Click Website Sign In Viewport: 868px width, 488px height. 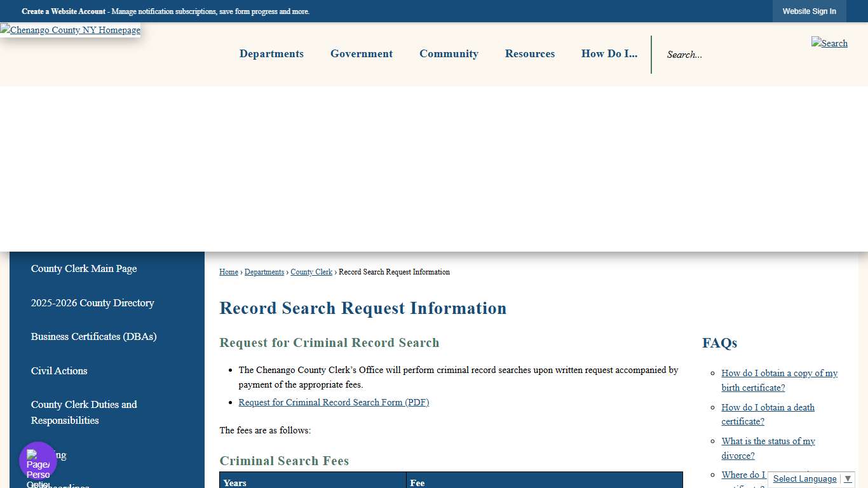pyautogui.click(x=809, y=11)
